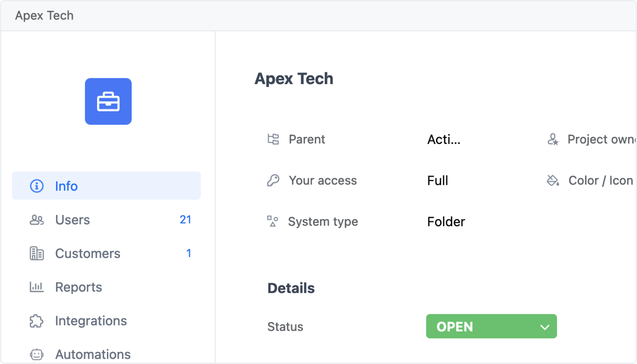
Task: Click the Parent hierarchy icon
Action: coord(273,139)
